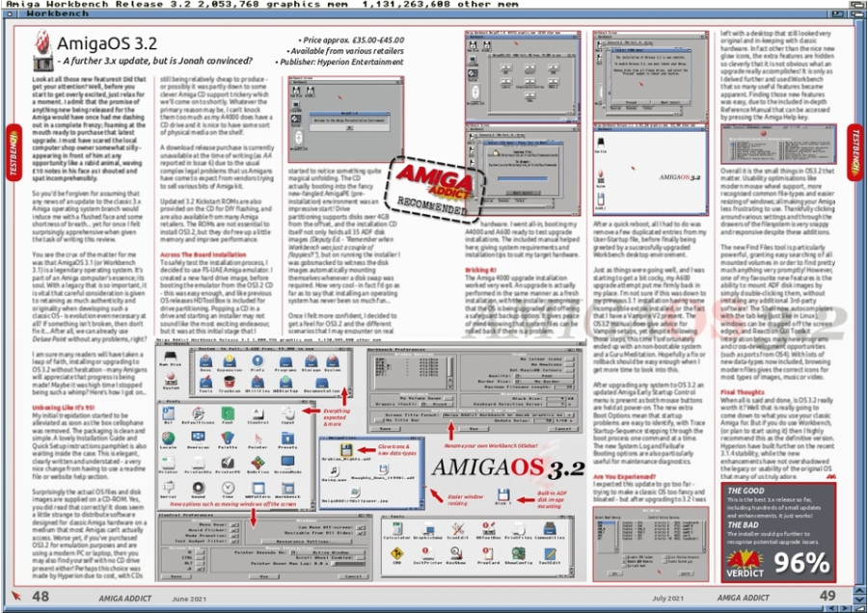Select the Disk 1 floppy icon

pos(503,494)
